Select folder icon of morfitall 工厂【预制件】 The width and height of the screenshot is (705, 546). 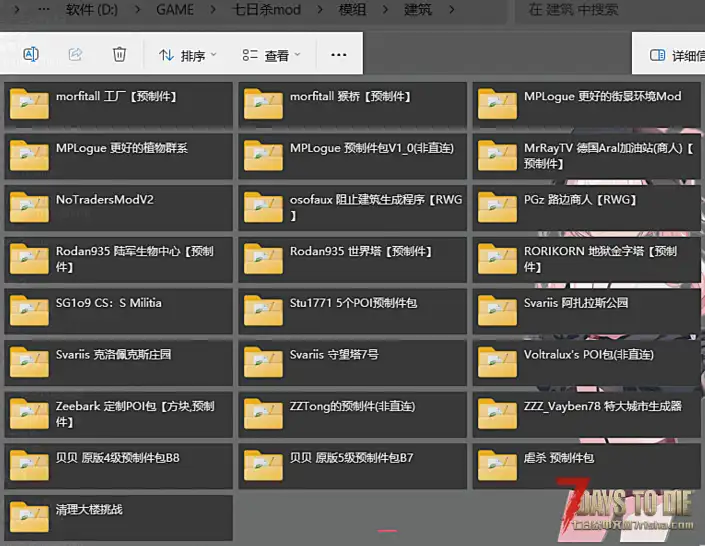coord(29,104)
